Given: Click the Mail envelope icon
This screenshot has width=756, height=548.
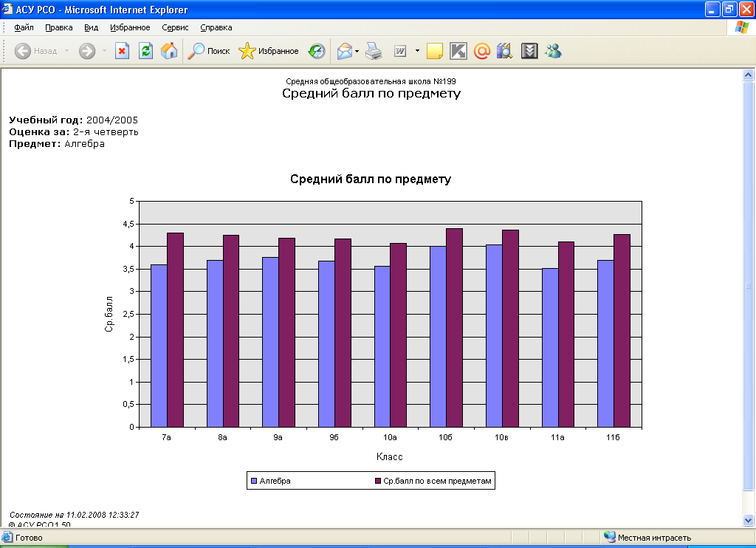Looking at the screenshot, I should click(x=344, y=51).
